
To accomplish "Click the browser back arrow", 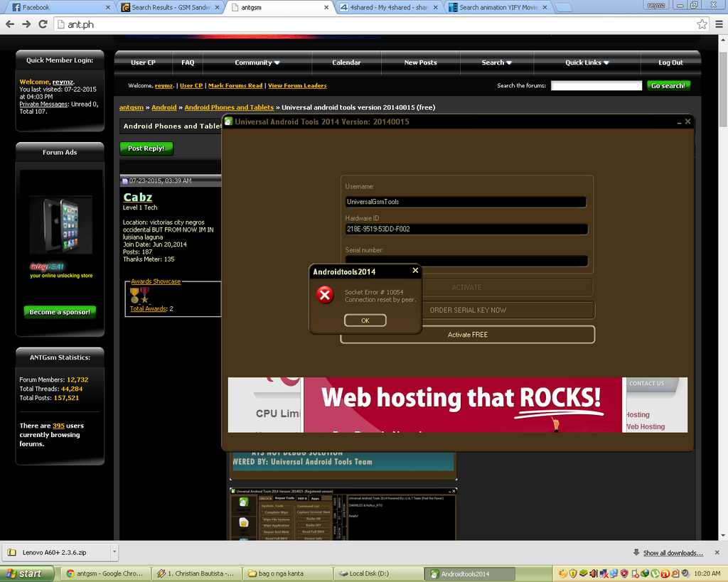I will (10, 24).
